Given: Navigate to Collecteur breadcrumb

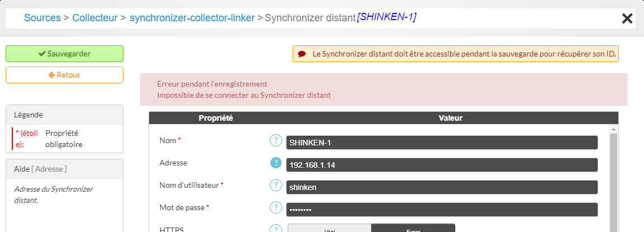Looking at the screenshot, I should click(x=95, y=18).
